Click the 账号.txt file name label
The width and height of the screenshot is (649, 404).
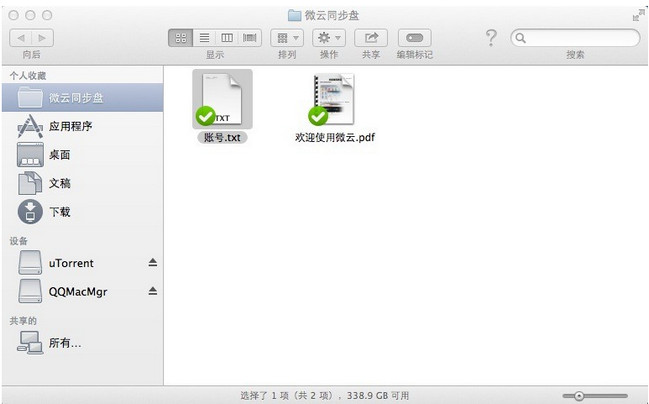coord(222,137)
